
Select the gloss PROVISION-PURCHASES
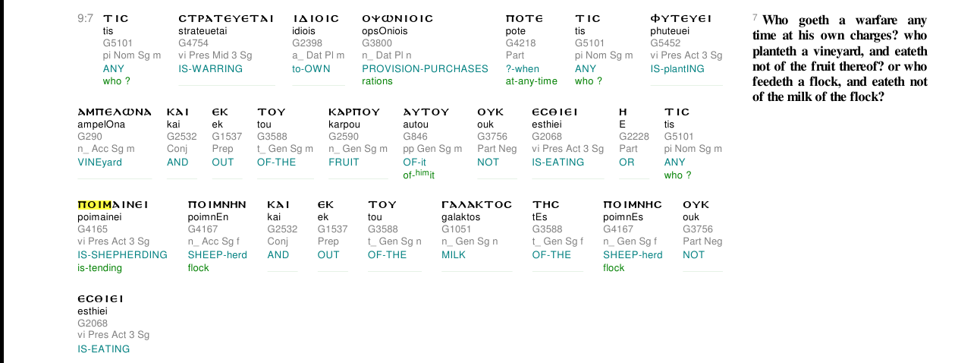(425, 69)
